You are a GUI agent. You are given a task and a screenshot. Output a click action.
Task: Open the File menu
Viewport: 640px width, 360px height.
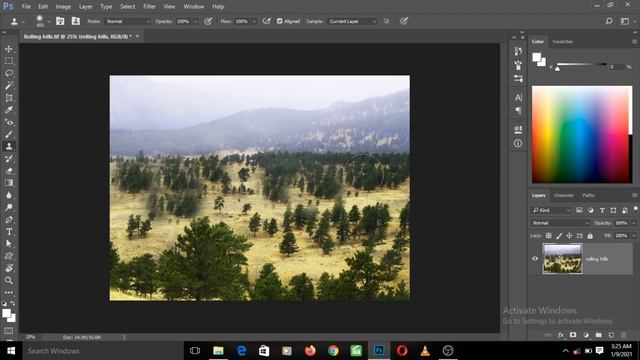coord(26,7)
